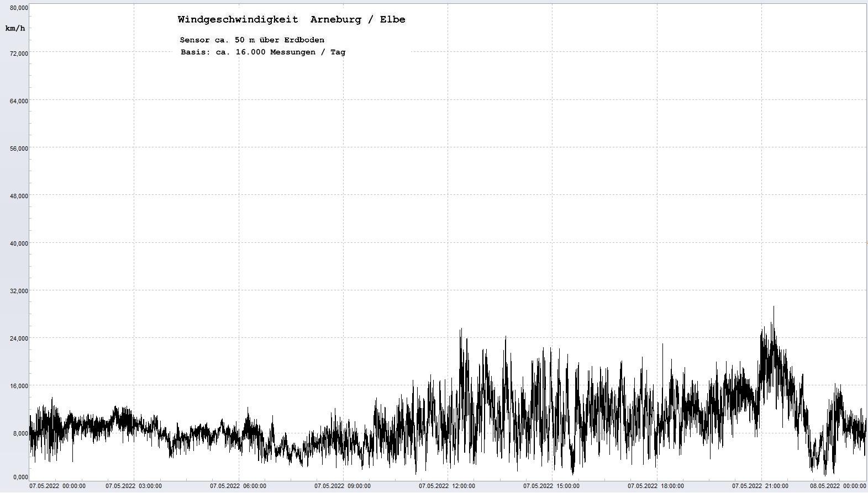Viewport: 868px width, 493px height.
Task: Click the 'Basis: ca. 16.000 Messungen / Tag' line
Action: 262,52
